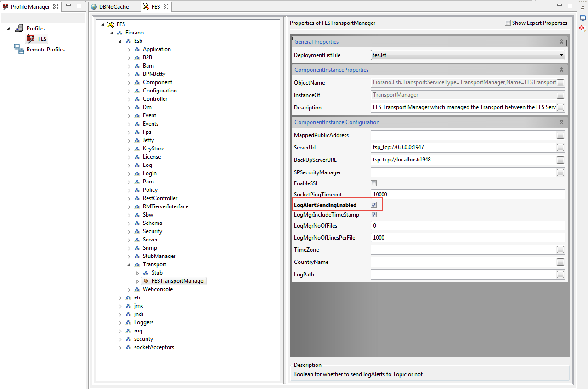Viewport: 588px width, 389px height.
Task: Uncheck LogAlertSendingEnabled checkbox
Action: 374,205
